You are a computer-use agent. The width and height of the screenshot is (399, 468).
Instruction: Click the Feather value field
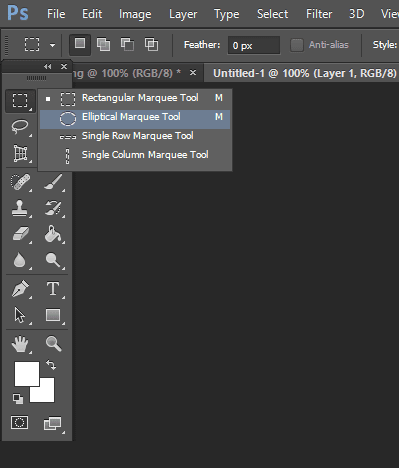[254, 45]
